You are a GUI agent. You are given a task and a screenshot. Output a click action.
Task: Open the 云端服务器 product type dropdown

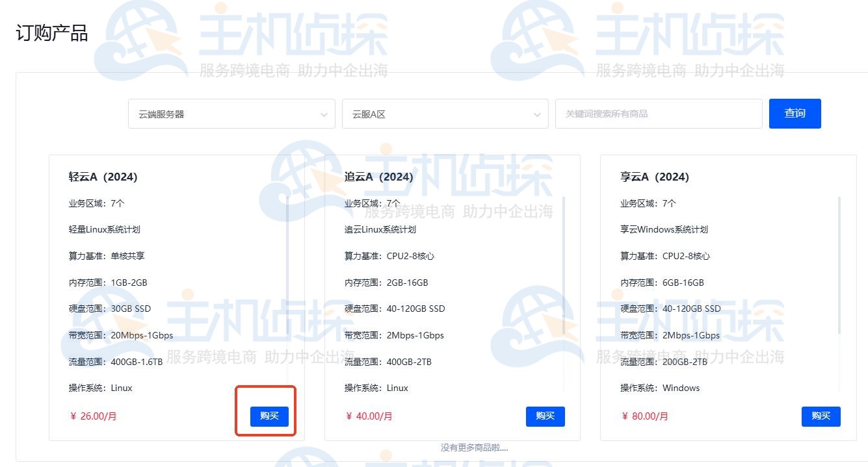231,114
